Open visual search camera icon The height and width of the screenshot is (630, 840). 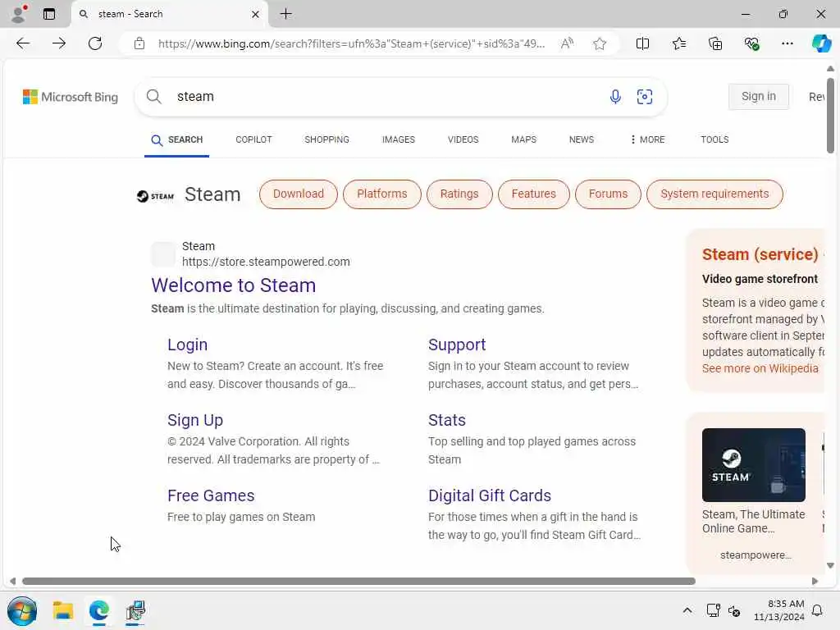[x=645, y=97]
